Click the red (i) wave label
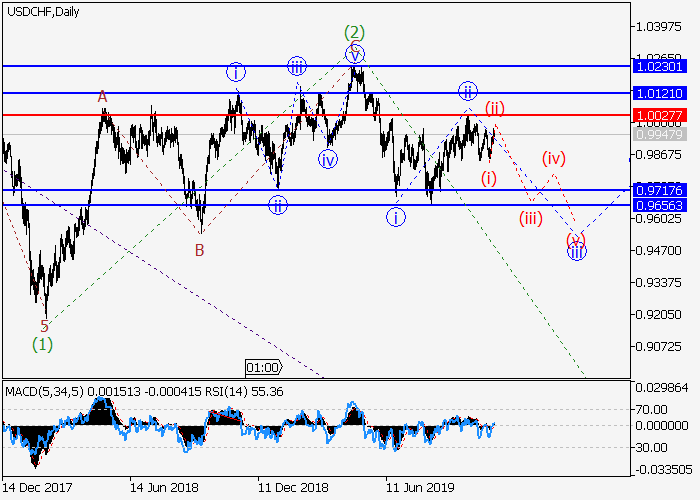 (x=488, y=179)
